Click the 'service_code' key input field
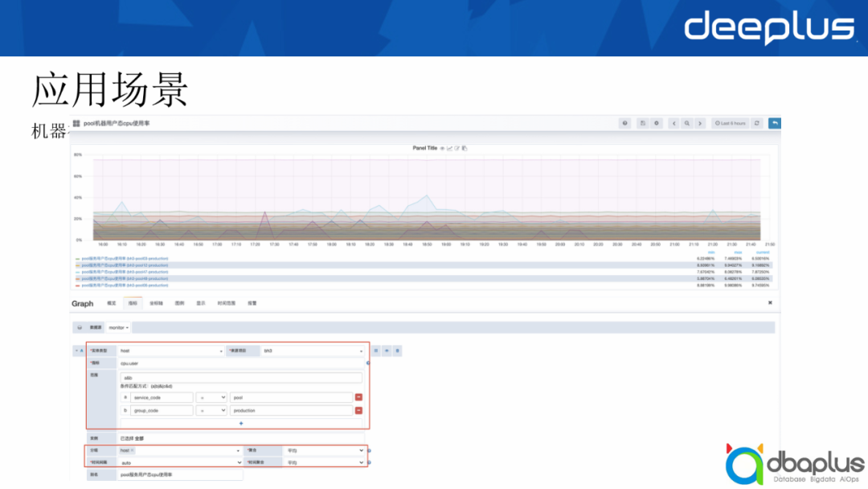 click(162, 397)
